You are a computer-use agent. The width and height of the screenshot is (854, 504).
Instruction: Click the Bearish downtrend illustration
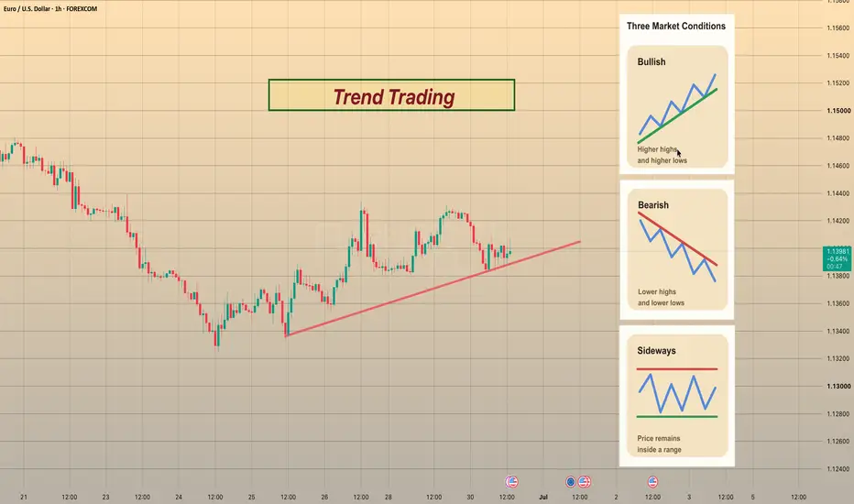coord(677,247)
